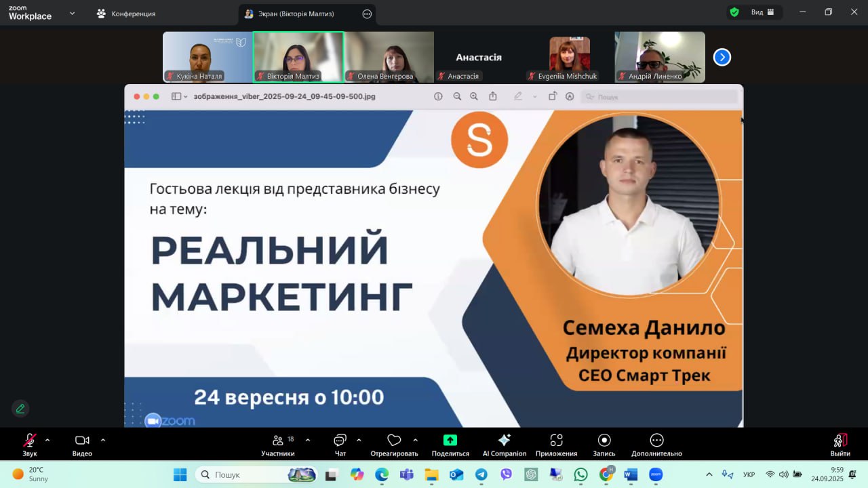Viewport: 868px width, 488px height.
Task: Turn on camera with Видео button
Action: click(x=82, y=445)
